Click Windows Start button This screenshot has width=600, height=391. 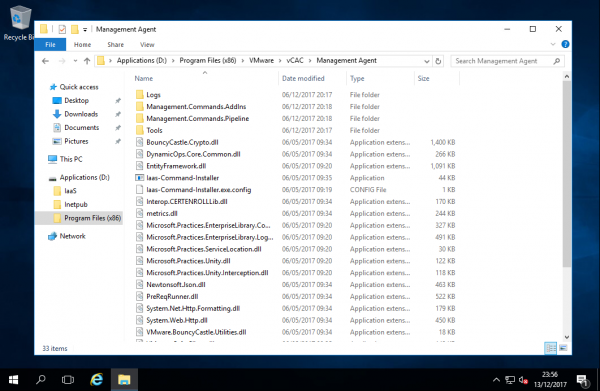click(x=13, y=380)
